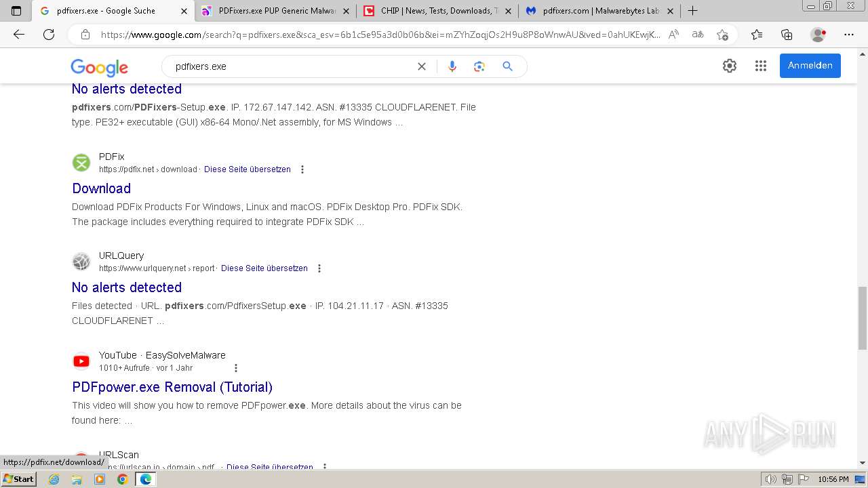Viewport: 868px width, 488px height.
Task: Start voice search with microphone
Action: 452,66
